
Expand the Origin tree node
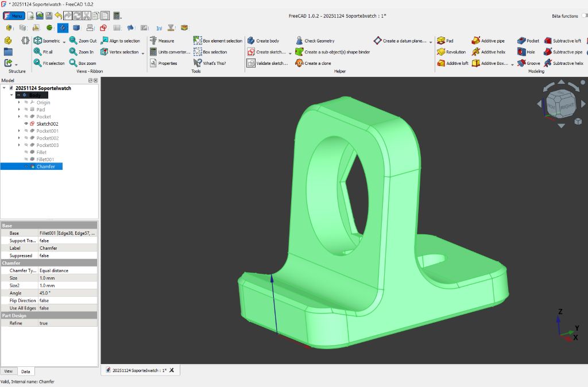(19, 102)
